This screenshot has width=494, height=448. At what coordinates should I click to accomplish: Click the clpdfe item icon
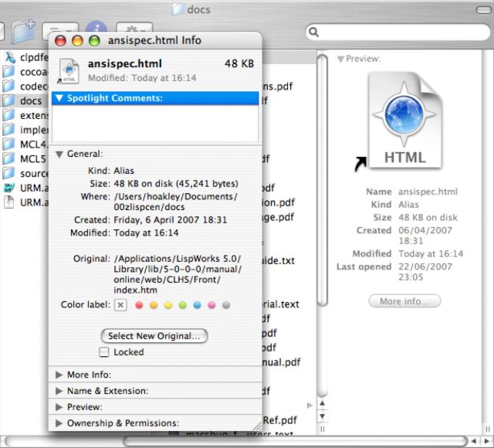pos(8,56)
